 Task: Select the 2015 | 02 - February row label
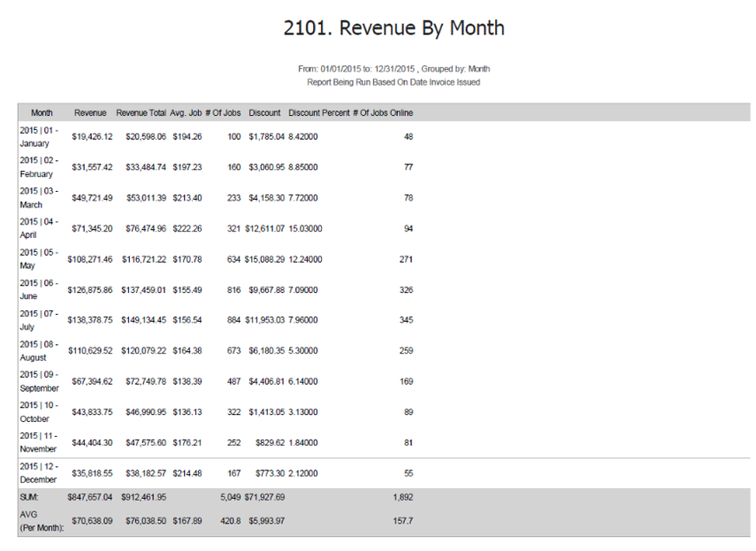[39, 167]
